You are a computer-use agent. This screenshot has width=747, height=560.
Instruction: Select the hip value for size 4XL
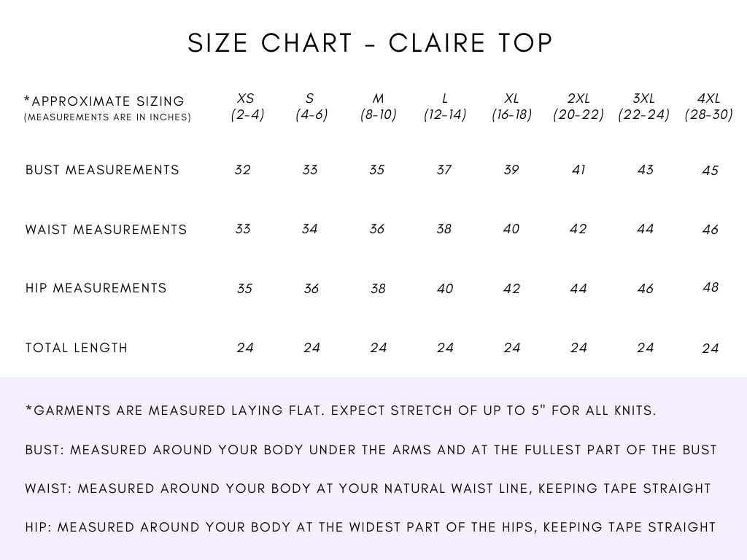pos(711,287)
